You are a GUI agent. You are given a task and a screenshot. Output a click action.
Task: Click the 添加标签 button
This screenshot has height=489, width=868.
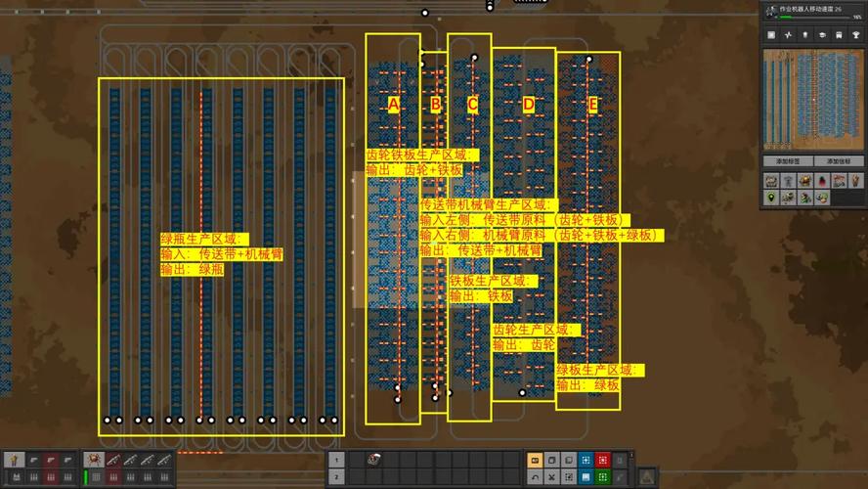(788, 161)
